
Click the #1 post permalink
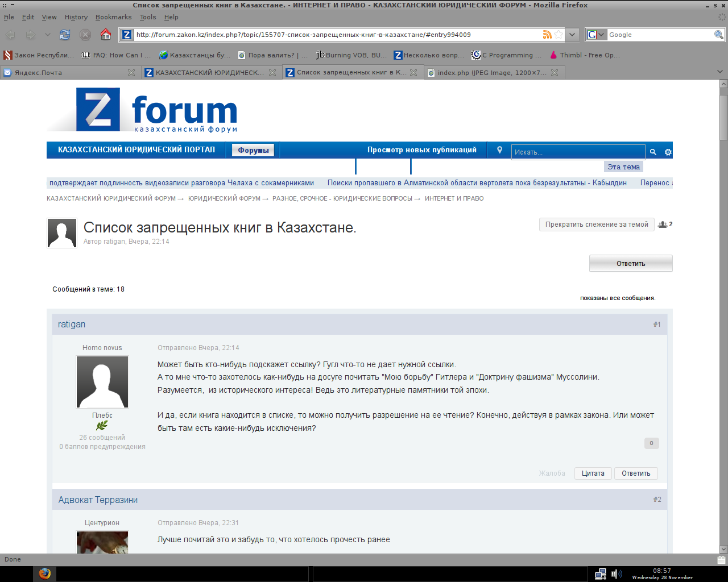pos(657,325)
